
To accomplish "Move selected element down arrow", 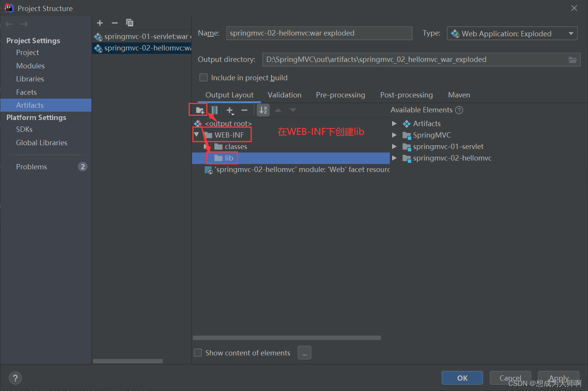I will pos(293,110).
